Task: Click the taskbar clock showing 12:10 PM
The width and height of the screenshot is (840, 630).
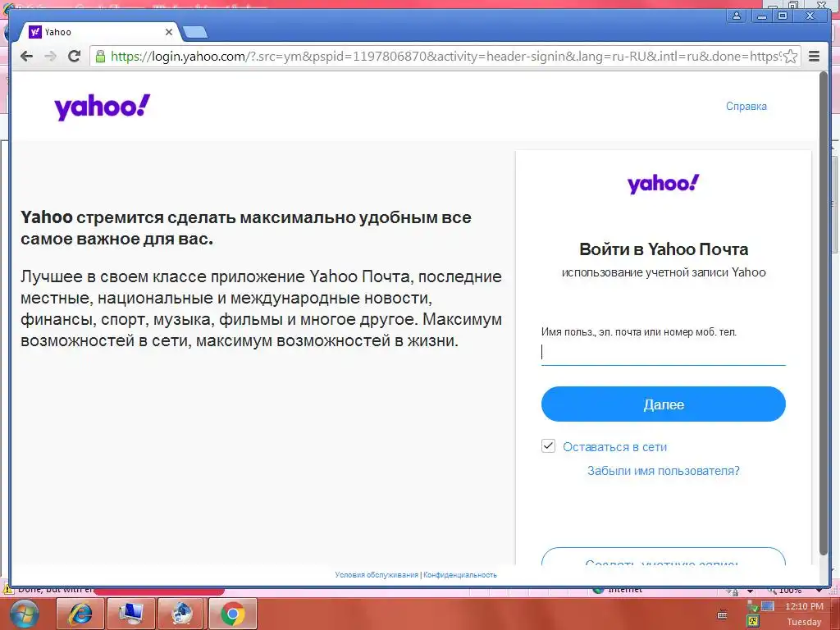Action: [804, 606]
